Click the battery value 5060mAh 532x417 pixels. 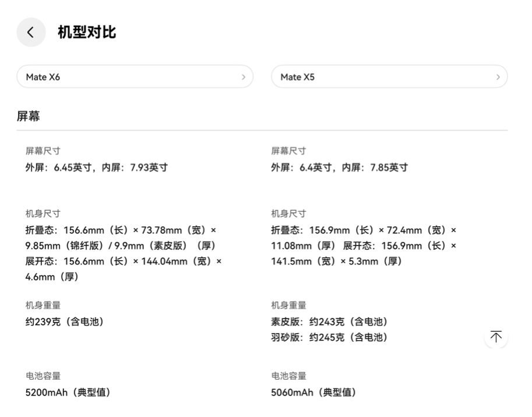pyautogui.click(x=313, y=393)
